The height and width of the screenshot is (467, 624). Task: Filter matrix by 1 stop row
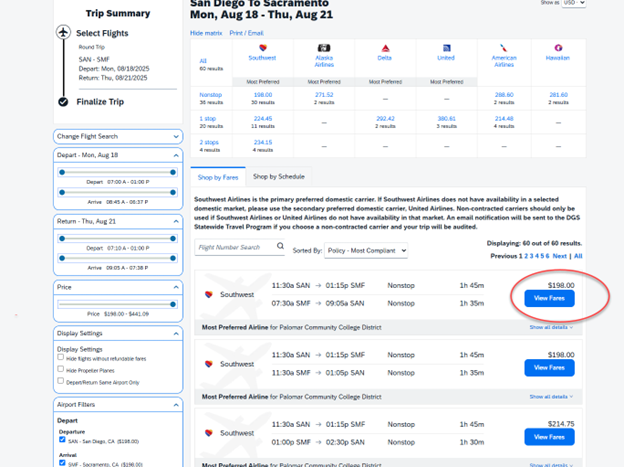[207, 119]
